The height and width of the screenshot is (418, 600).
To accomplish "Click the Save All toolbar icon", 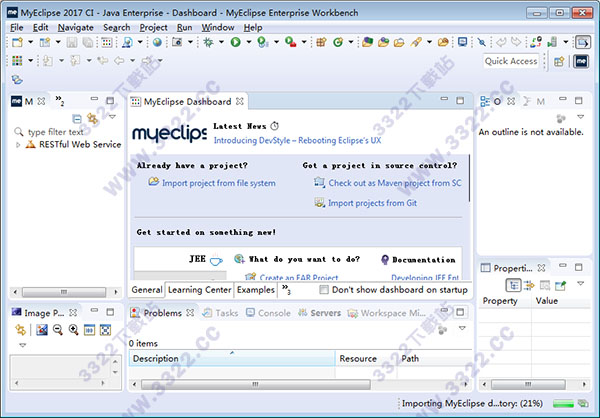I will point(88,42).
